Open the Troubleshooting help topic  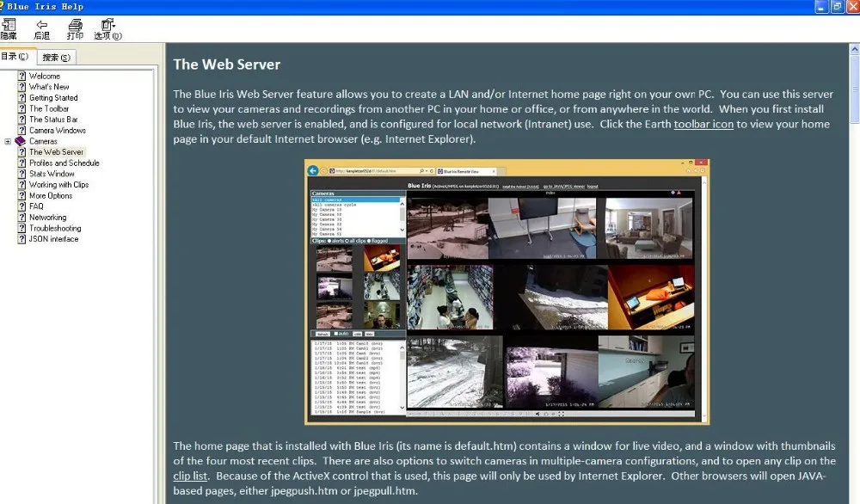pyautogui.click(x=55, y=228)
